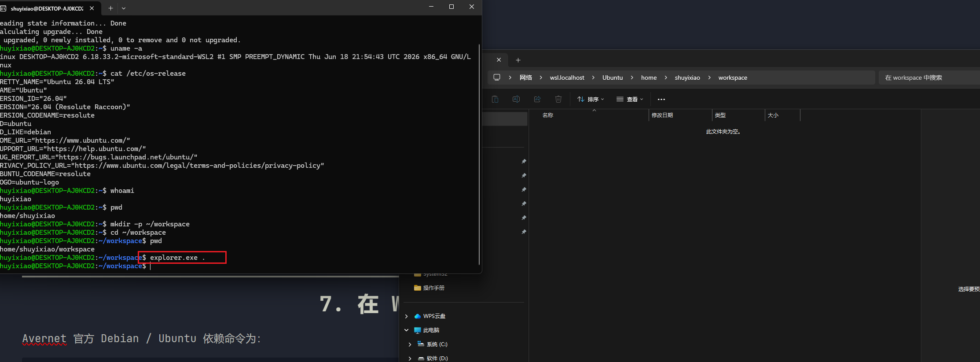980x362 pixels.
Task: Select the 软件 (D:) drive
Action: click(x=437, y=358)
